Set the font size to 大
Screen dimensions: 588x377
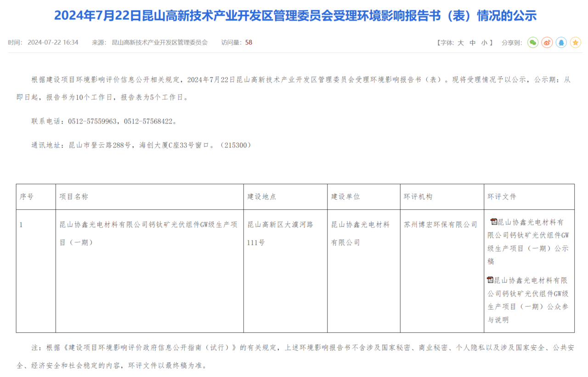460,43
